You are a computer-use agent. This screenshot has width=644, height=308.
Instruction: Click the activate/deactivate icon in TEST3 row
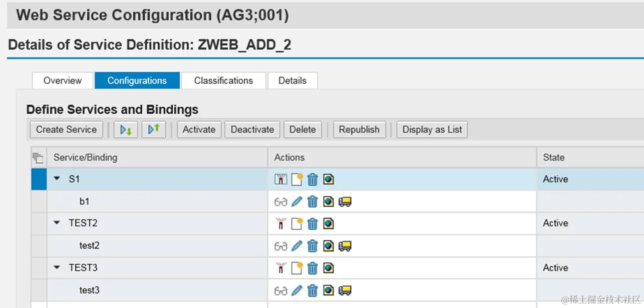(281, 268)
